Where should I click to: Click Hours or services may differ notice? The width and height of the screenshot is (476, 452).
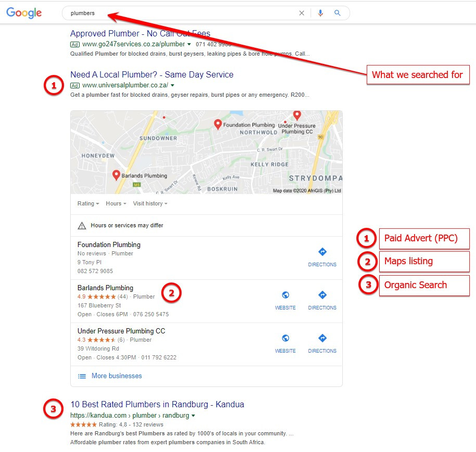(x=127, y=225)
